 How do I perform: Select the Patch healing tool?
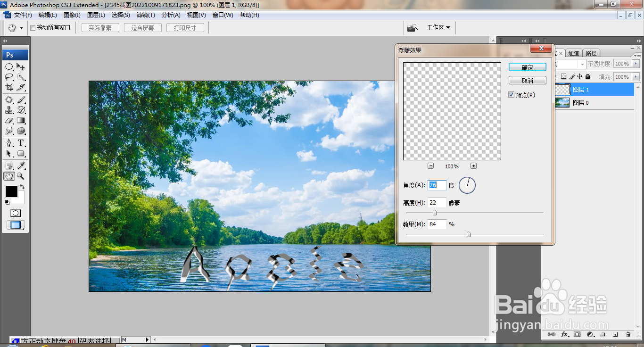(x=9, y=99)
